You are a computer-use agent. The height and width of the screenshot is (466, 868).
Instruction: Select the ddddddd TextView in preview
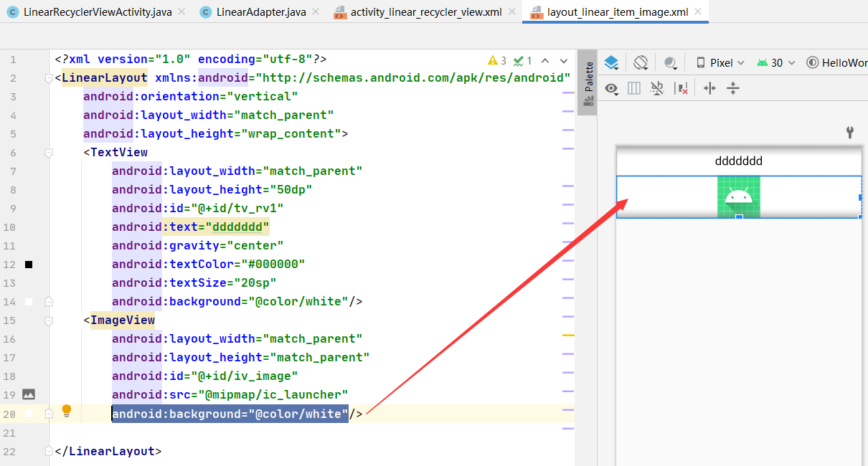coord(739,161)
